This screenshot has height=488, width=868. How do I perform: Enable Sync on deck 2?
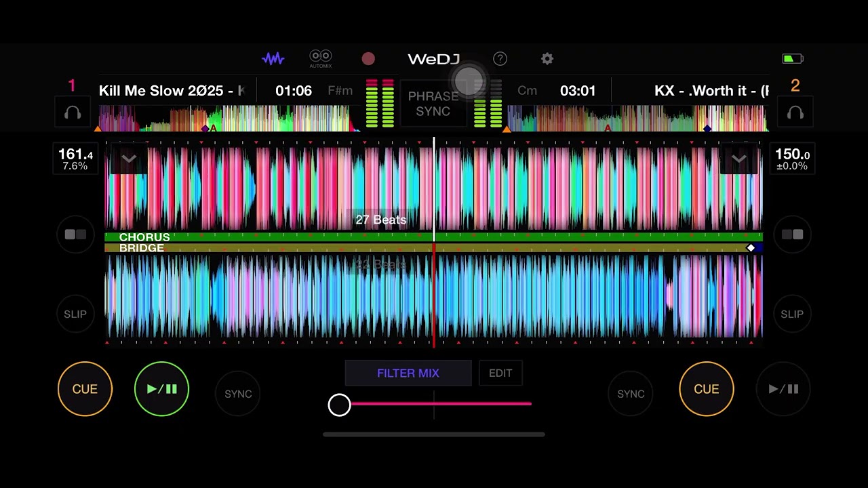631,394
